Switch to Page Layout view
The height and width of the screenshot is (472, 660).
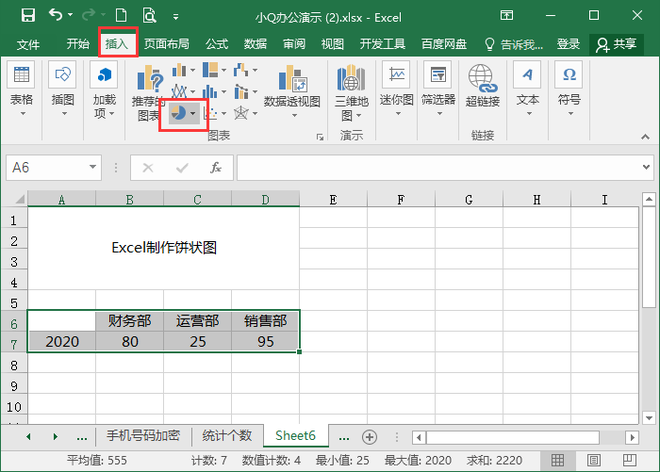tap(593, 460)
